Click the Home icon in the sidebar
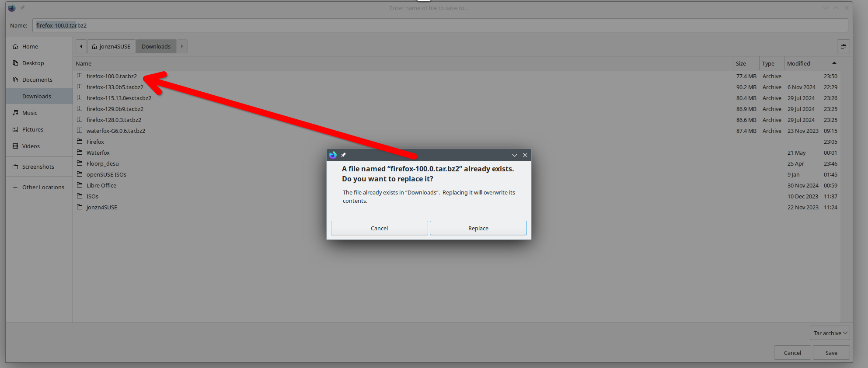The width and height of the screenshot is (868, 368). [x=15, y=46]
